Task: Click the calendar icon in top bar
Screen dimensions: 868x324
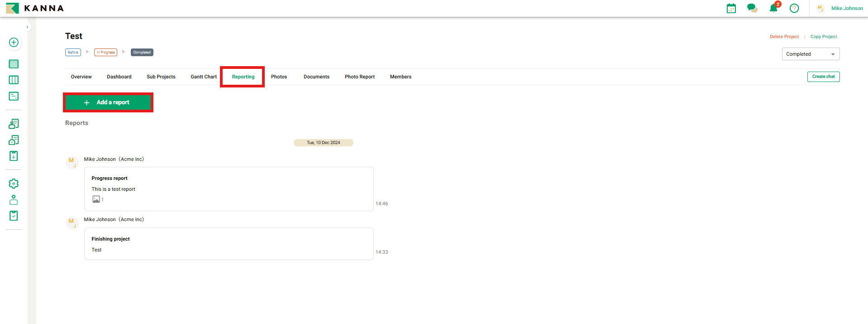Action: point(731,8)
